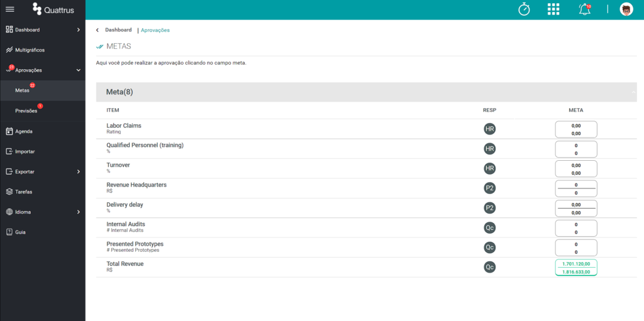Screen dimensions: 644x321
Task: Expand the Idioma submenu chevron
Action: coord(79,212)
